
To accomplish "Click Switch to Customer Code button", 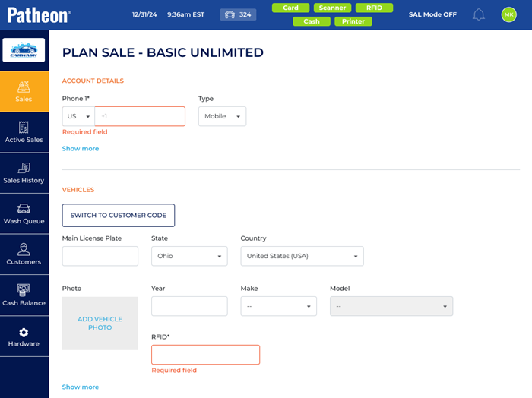I will coord(119,215).
